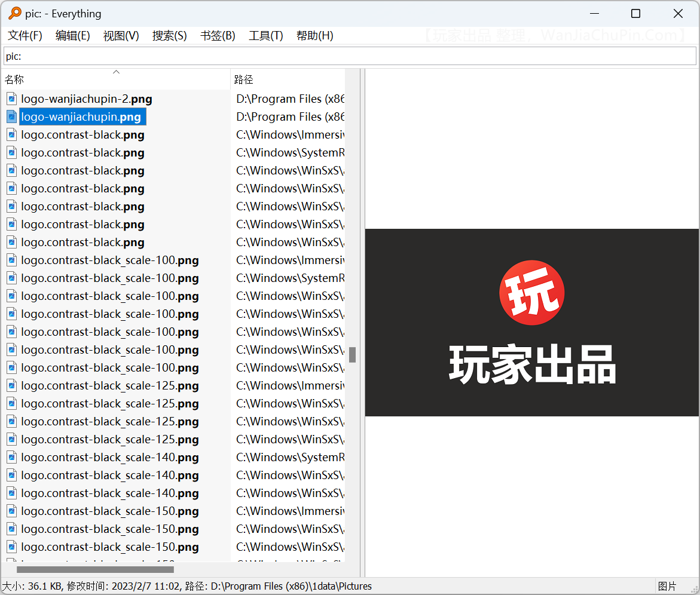Open the 编辑(E) menu
The height and width of the screenshot is (595, 700).
point(73,36)
